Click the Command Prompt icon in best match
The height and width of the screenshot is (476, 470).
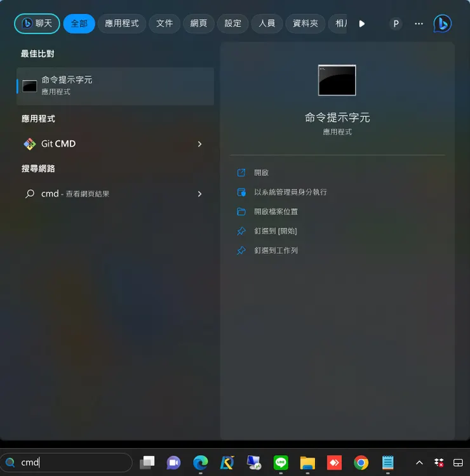[x=30, y=86]
